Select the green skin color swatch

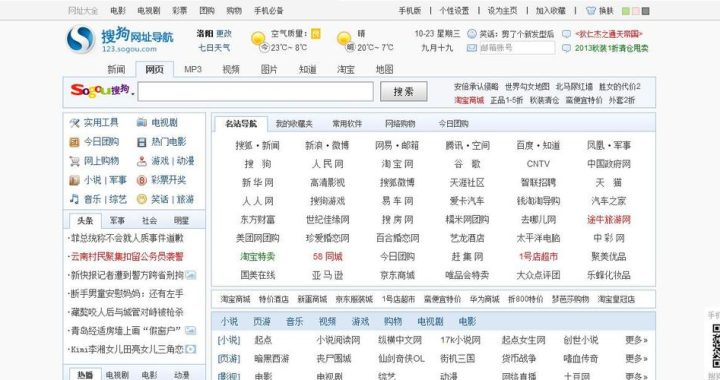625,11
